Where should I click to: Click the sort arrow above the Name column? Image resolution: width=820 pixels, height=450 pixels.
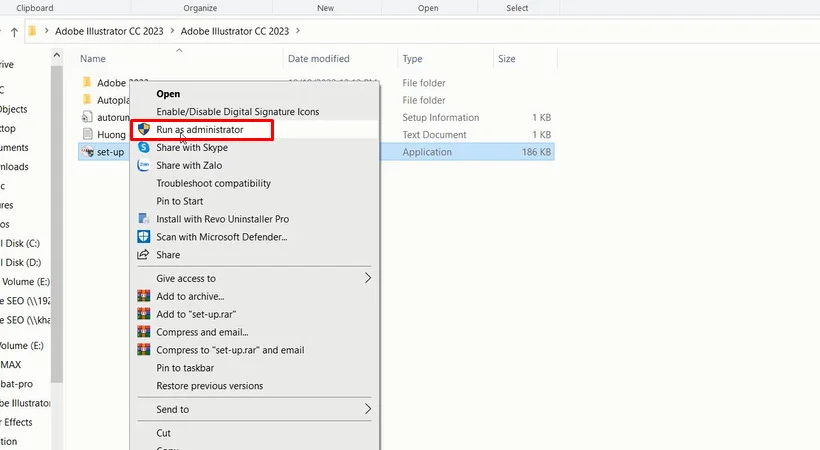coord(179,51)
